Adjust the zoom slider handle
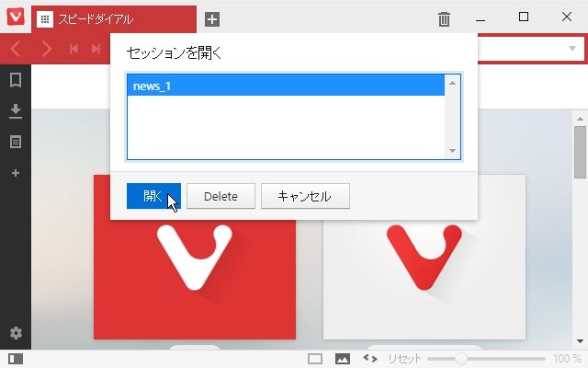Image resolution: width=588 pixels, height=368 pixels. 461,359
